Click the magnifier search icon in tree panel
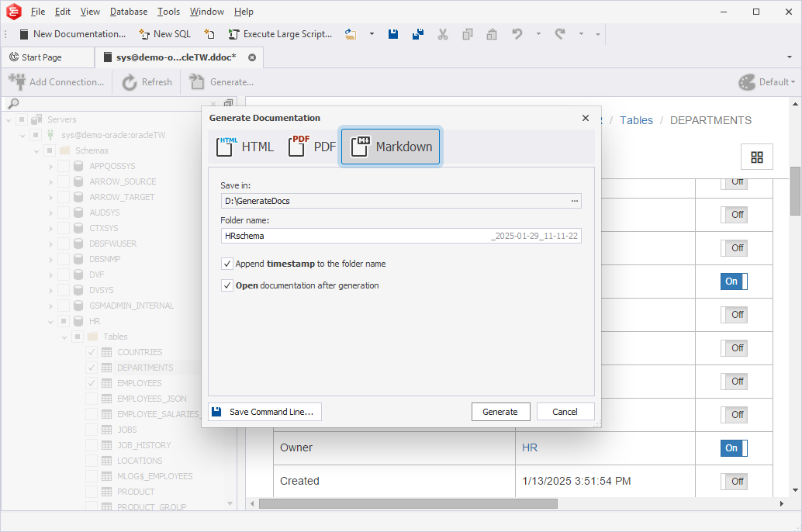 (x=14, y=104)
